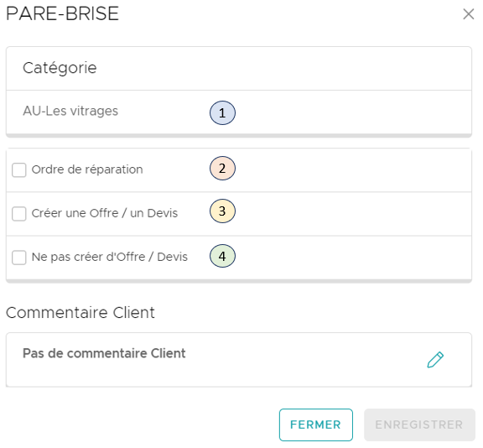Click the numbered marker 2 circle

point(222,169)
